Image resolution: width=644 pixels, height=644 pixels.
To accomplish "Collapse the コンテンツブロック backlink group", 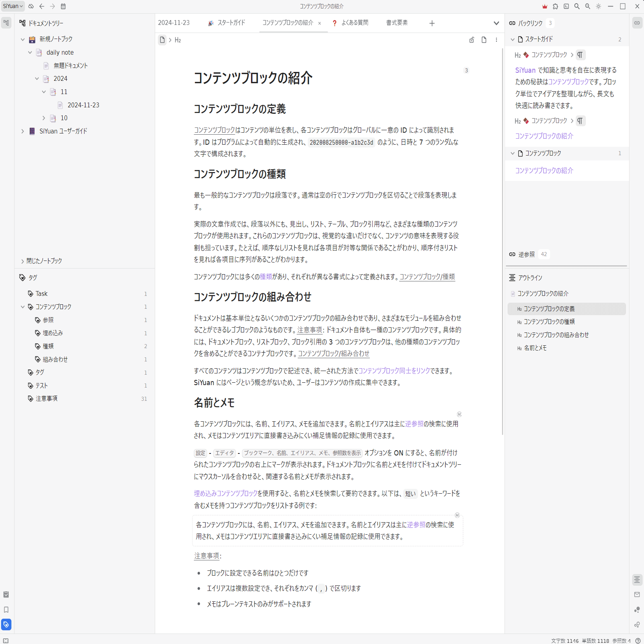I will point(513,154).
